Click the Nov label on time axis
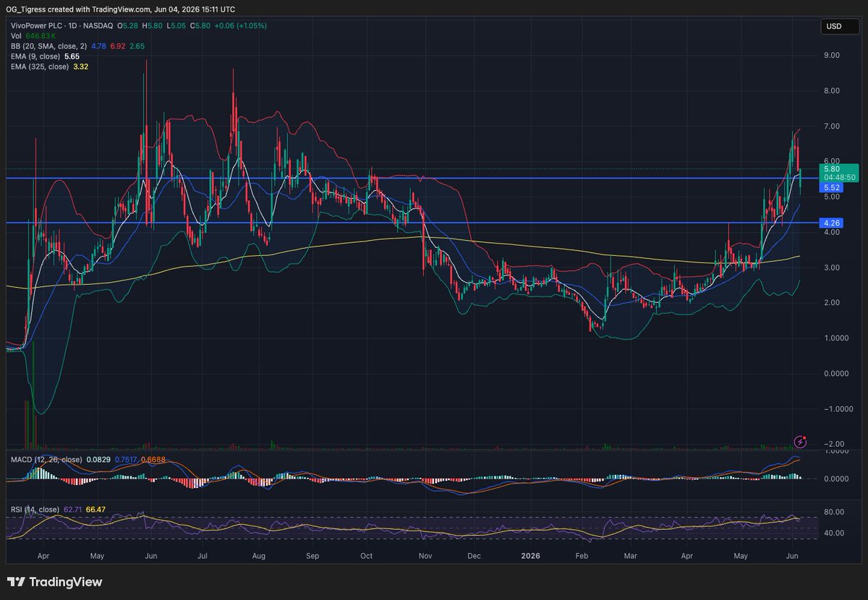The image size is (868, 600). click(x=425, y=557)
